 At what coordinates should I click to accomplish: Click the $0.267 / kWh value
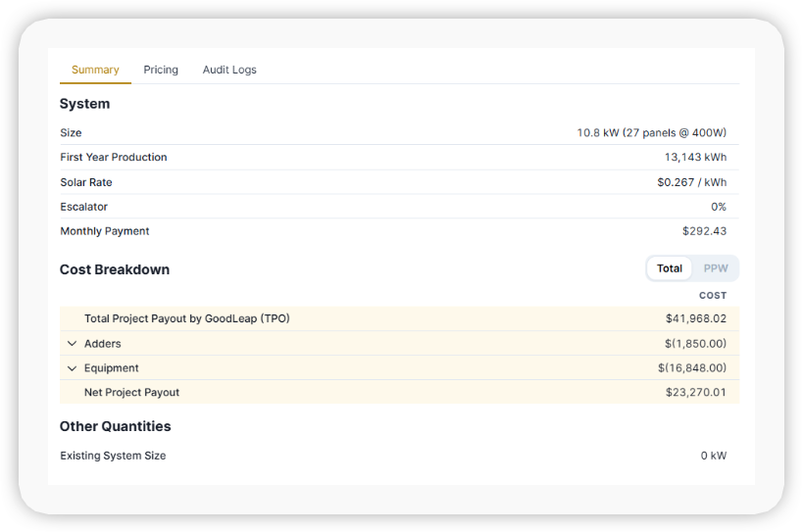pyautogui.click(x=691, y=182)
